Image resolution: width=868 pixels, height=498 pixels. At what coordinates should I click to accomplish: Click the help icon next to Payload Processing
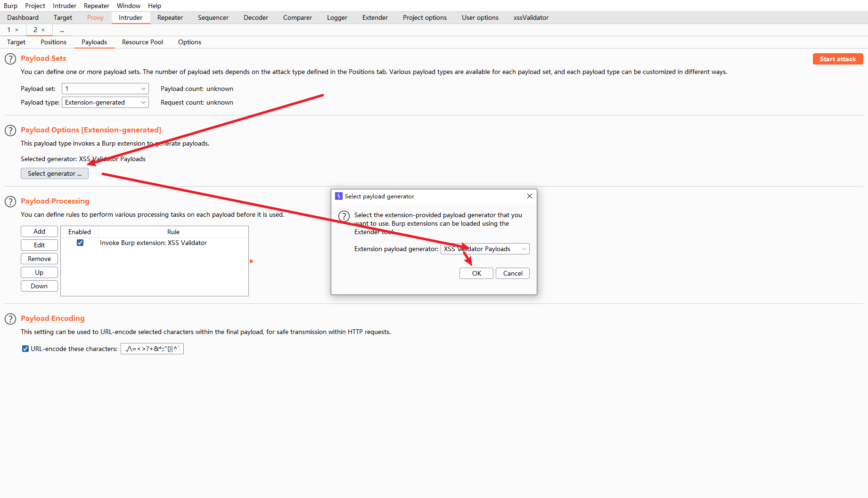click(10, 202)
